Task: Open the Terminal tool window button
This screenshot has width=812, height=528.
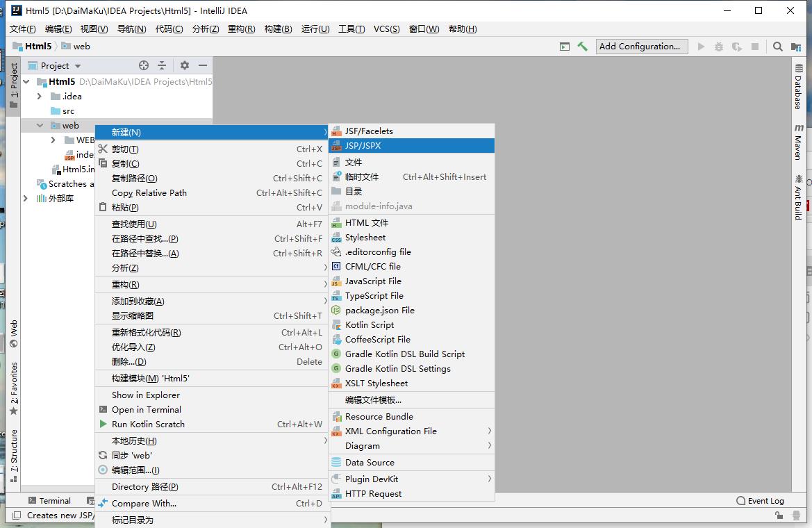Action: (x=50, y=500)
